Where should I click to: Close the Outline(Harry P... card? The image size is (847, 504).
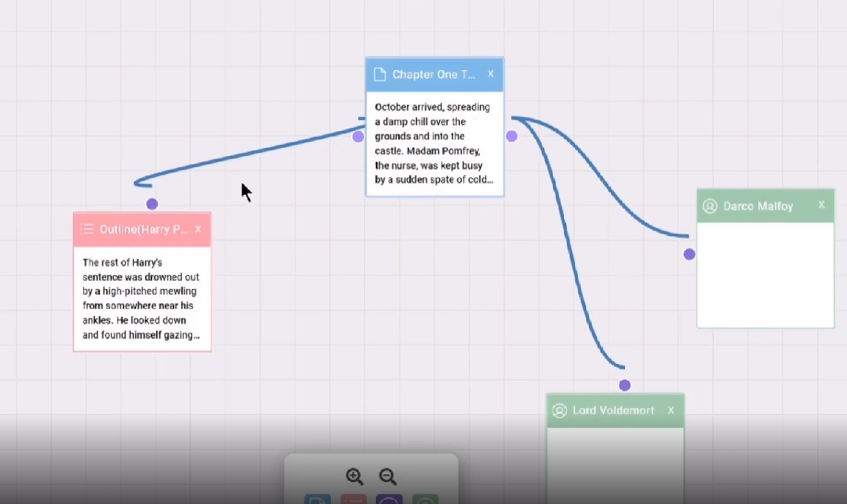pos(198,229)
